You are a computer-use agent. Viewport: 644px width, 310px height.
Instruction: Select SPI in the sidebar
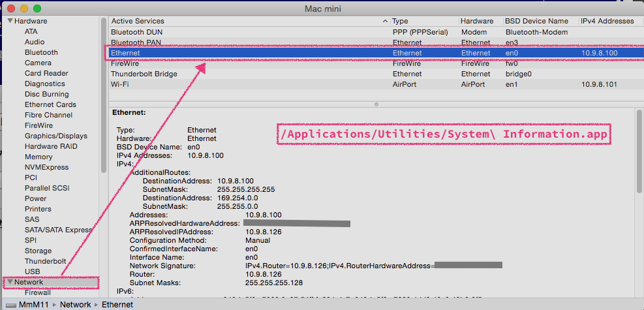pyautogui.click(x=31, y=240)
